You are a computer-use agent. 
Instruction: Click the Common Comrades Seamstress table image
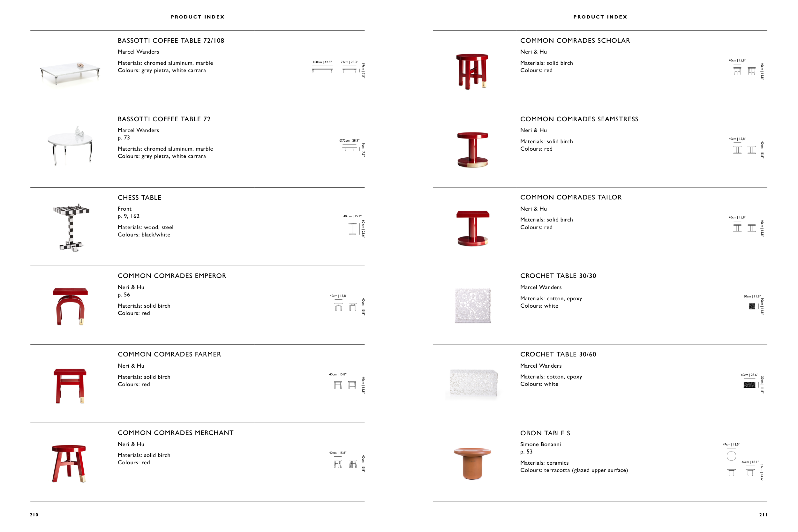click(x=473, y=150)
